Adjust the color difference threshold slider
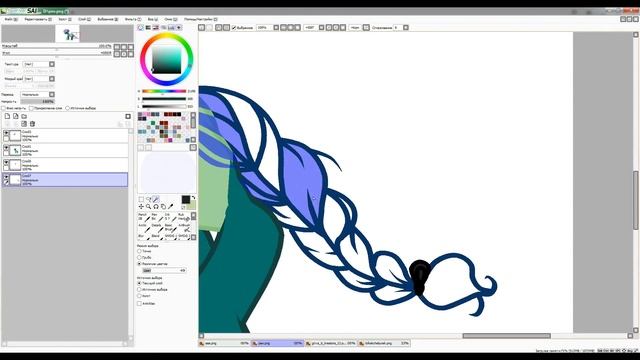The image size is (640, 360). tap(164, 271)
